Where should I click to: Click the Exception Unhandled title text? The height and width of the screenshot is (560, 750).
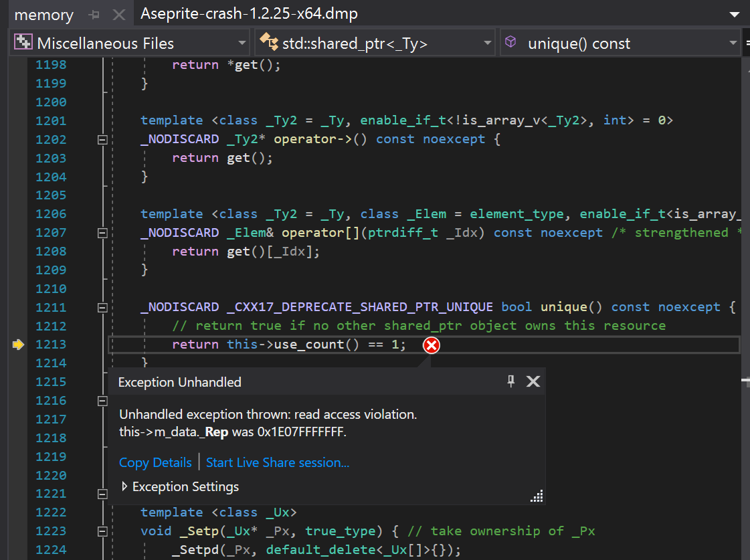(179, 382)
